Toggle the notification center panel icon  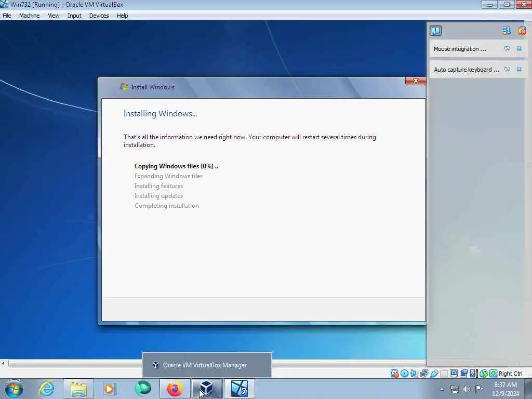(436, 31)
